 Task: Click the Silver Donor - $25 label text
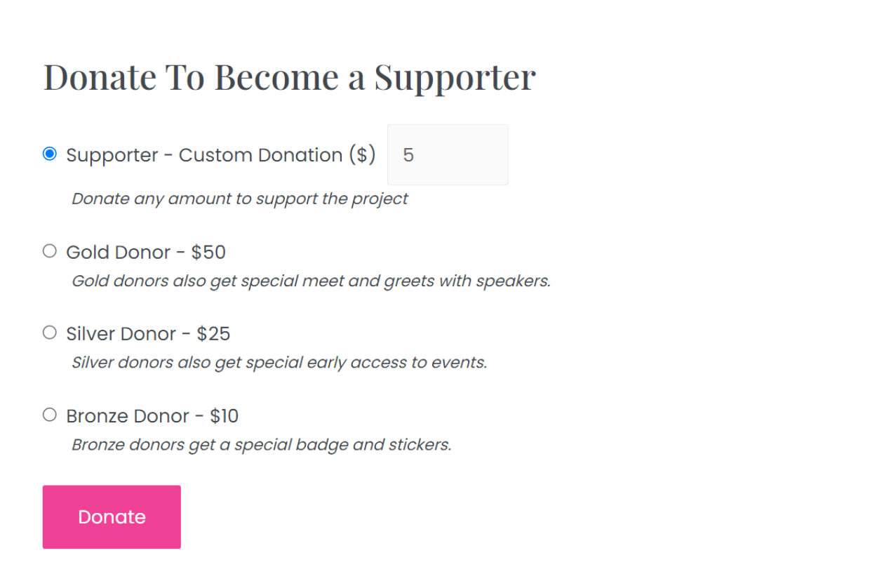148,333
